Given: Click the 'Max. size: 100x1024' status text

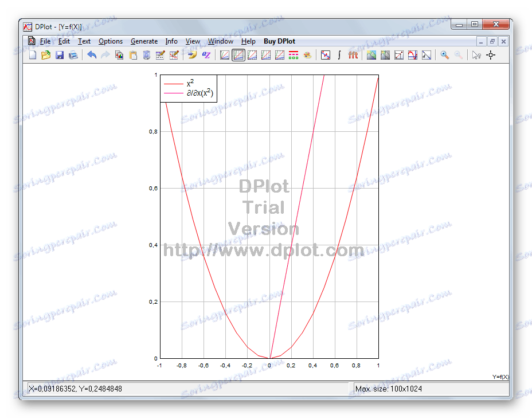Looking at the screenshot, I should [389, 389].
